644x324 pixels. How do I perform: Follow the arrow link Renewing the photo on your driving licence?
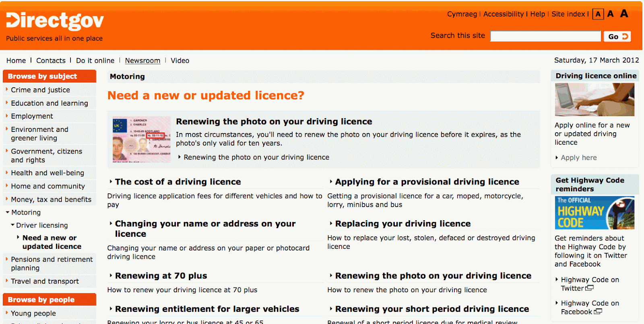[256, 157]
